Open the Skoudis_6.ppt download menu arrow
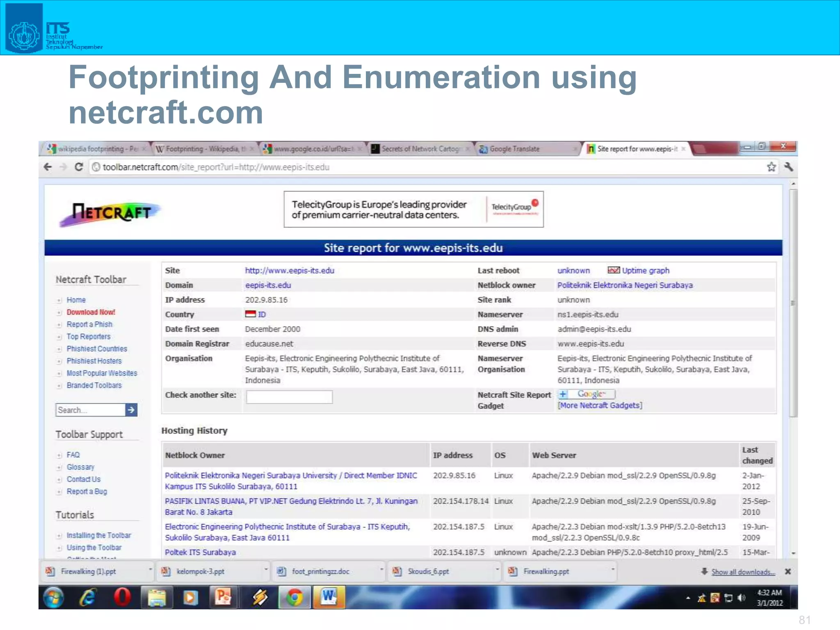 [497, 569]
